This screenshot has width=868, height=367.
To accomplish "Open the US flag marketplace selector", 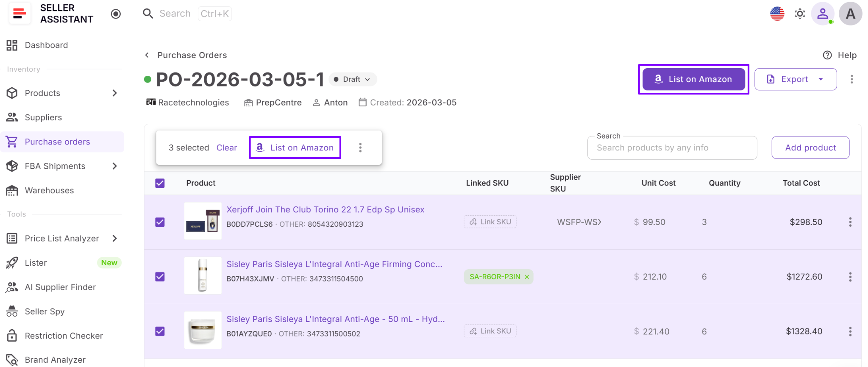I will pos(777,14).
